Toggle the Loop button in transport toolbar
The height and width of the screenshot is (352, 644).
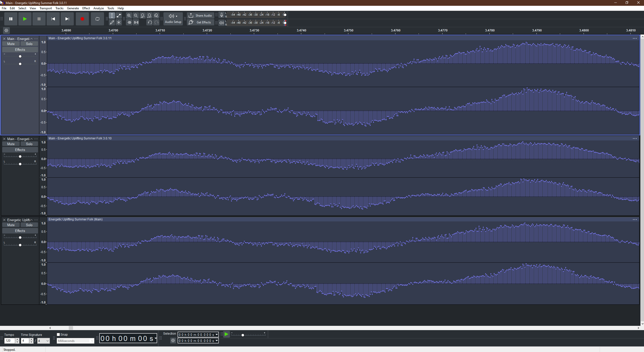(97, 19)
